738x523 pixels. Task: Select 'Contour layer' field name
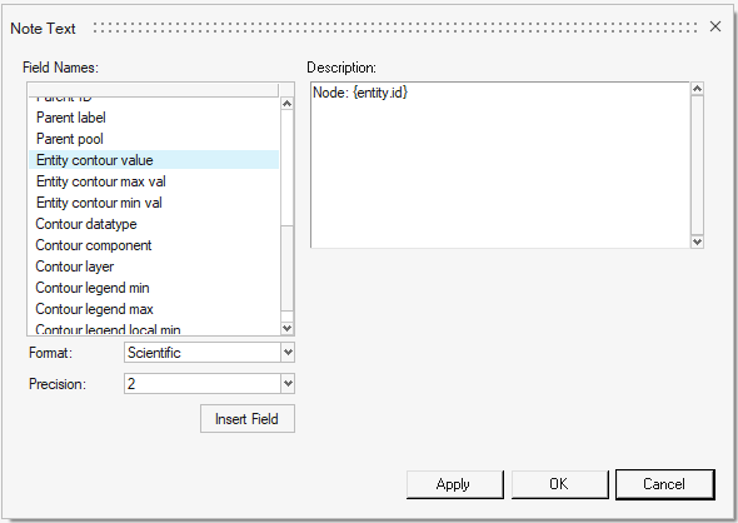pos(75,267)
